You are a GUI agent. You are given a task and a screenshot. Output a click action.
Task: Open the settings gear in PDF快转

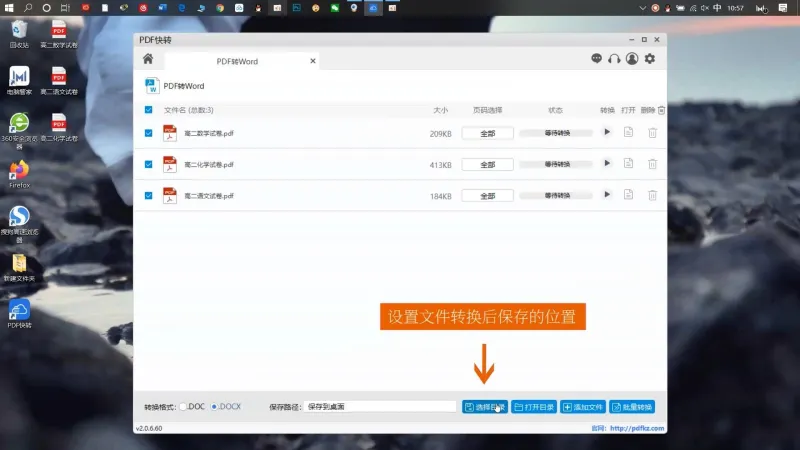(649, 59)
